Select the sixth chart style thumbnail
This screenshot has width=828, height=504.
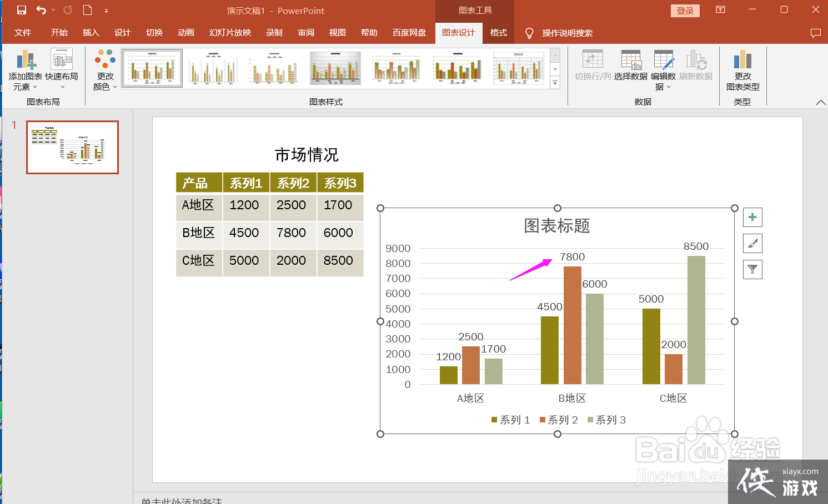click(x=458, y=68)
